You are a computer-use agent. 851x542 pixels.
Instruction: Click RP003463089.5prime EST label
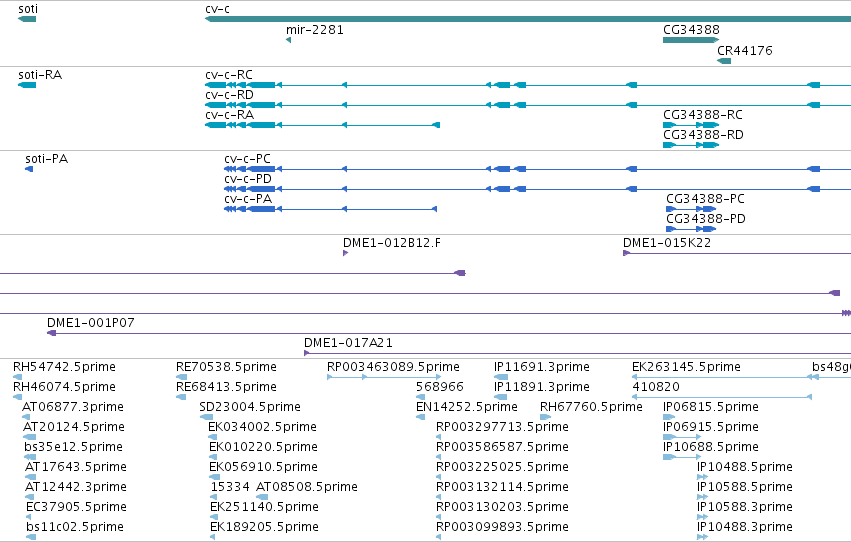[393, 367]
